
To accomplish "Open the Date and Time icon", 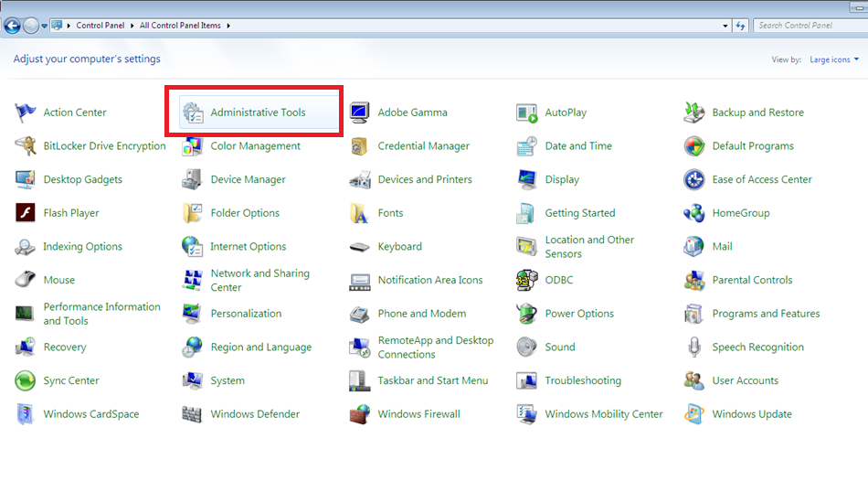I will (526, 146).
